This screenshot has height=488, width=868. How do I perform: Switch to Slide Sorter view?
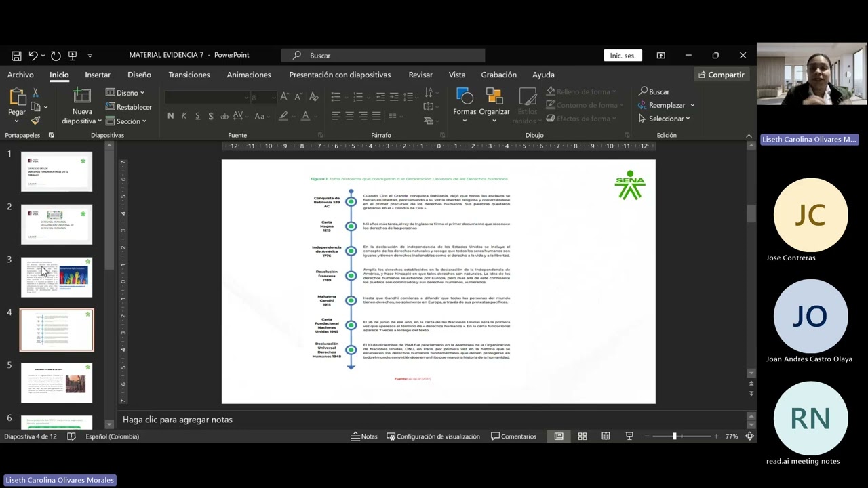(583, 436)
